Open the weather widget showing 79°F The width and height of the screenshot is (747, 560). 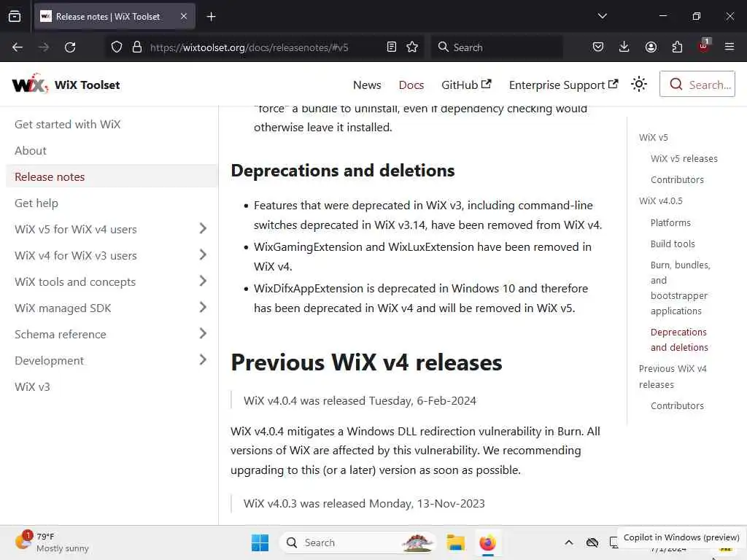52,542
